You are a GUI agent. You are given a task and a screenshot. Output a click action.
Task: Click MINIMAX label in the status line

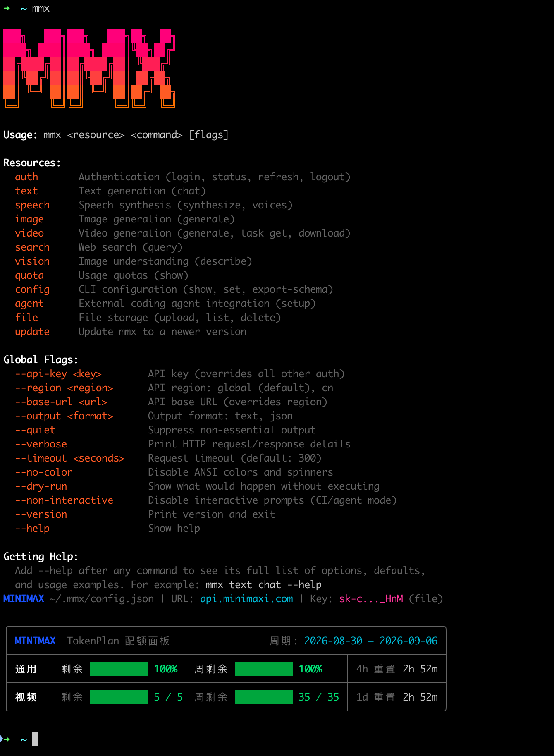coord(24,599)
